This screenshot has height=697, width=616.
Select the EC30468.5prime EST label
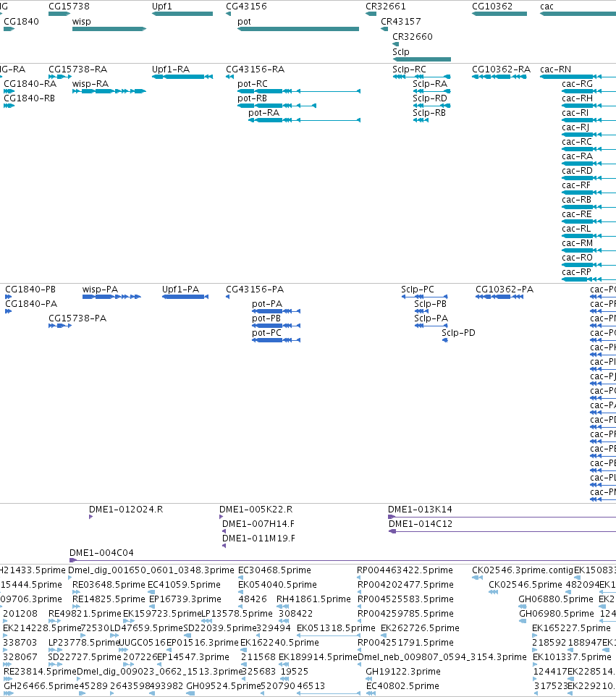274,570
